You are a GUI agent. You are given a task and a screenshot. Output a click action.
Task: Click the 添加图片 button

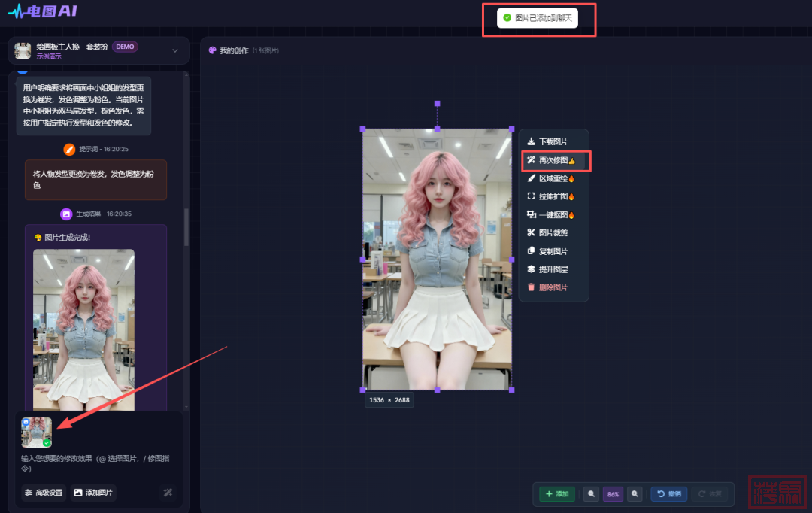pyautogui.click(x=93, y=493)
